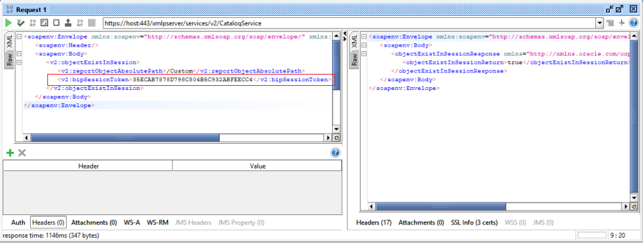Click inside the endpoint URL field
Image resolution: width=644 pixels, height=243 pixels.
tap(349, 23)
